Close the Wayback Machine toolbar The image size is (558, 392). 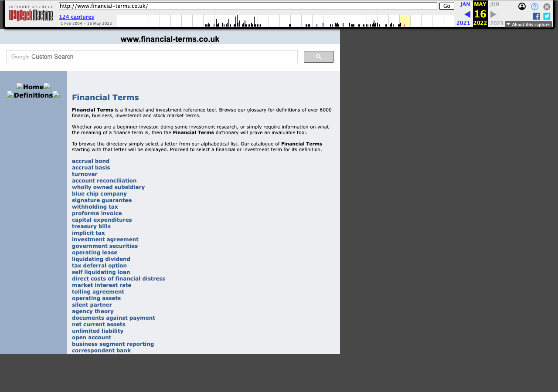click(546, 6)
